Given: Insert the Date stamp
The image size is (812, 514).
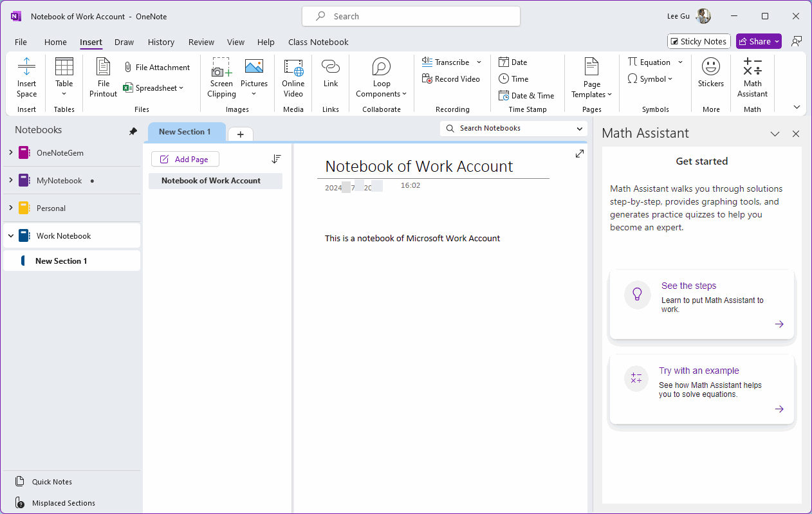Looking at the screenshot, I should click(x=513, y=62).
